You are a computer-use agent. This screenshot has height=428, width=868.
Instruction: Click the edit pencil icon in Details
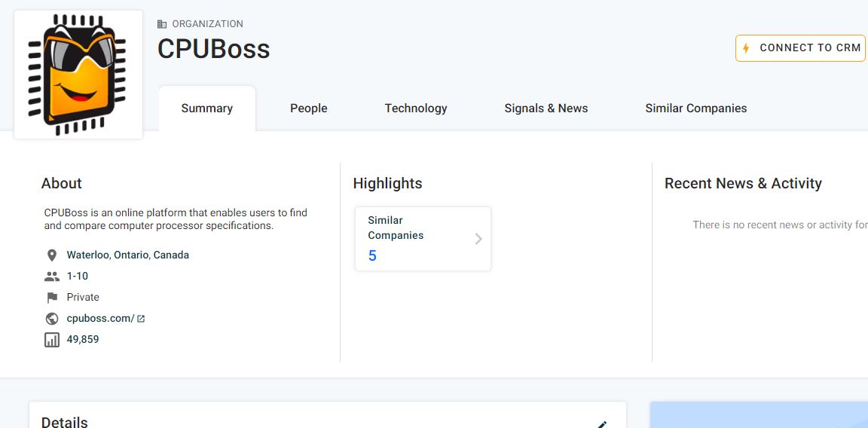602,424
